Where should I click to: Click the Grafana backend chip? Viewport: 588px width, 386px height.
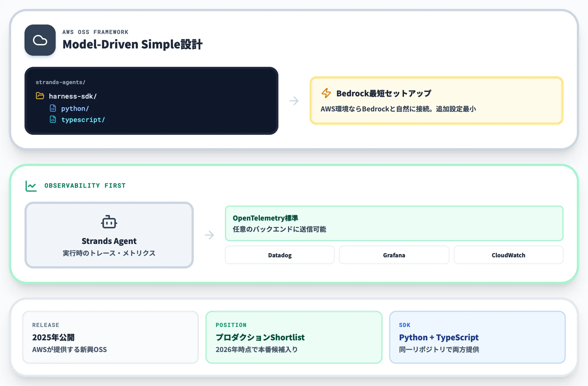pyautogui.click(x=394, y=255)
